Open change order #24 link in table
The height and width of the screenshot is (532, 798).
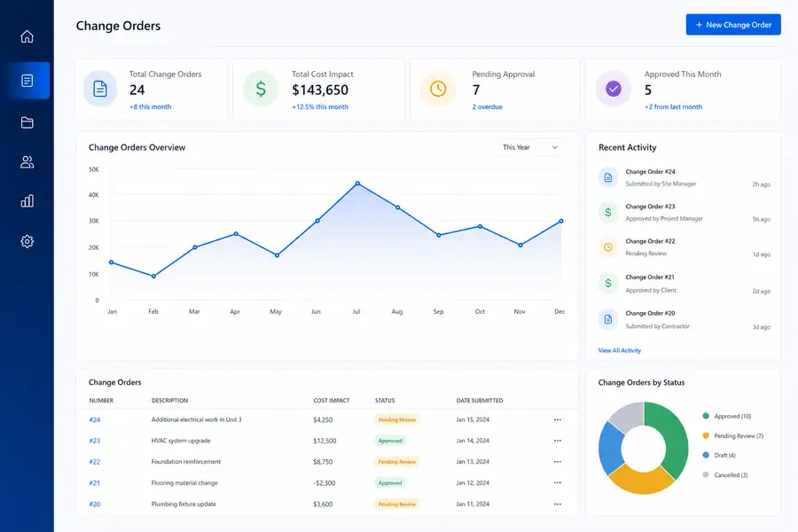pos(95,420)
